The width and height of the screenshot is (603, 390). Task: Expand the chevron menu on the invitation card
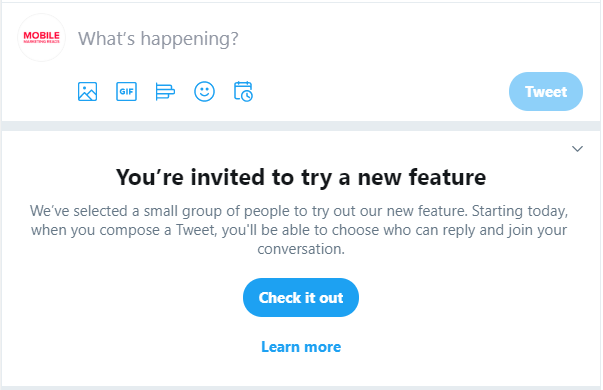point(577,149)
